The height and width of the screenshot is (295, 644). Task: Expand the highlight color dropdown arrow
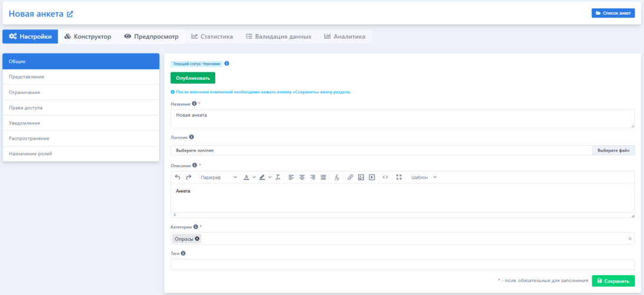click(x=270, y=177)
